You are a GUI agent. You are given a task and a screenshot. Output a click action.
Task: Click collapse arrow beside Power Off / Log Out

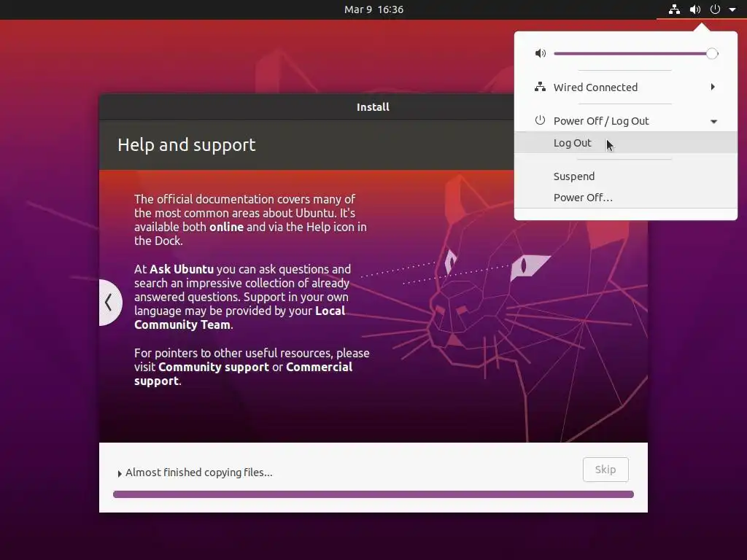713,122
